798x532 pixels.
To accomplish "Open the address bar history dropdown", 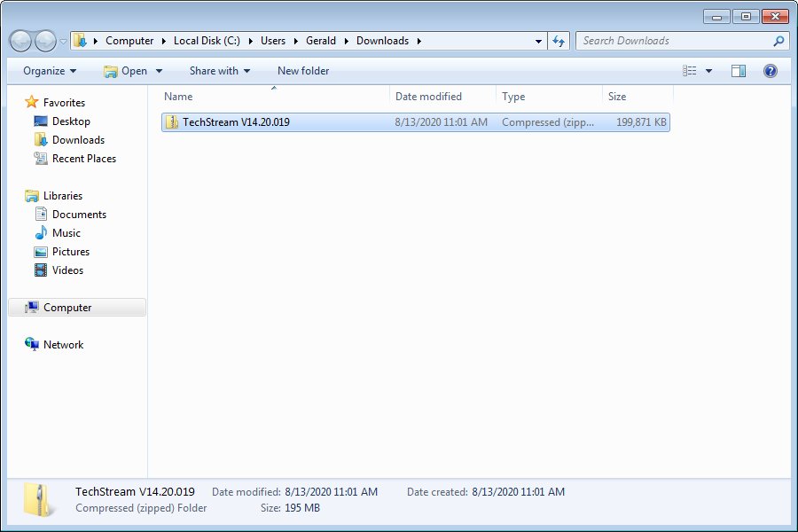I will pos(538,42).
